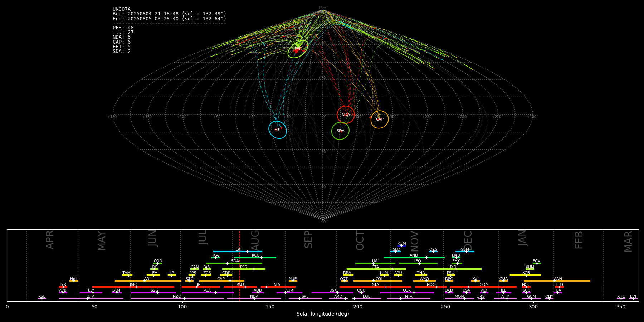The height and width of the screenshot is (322, 644).
Task: Click the FEB month label in timeline
Action: point(579,240)
